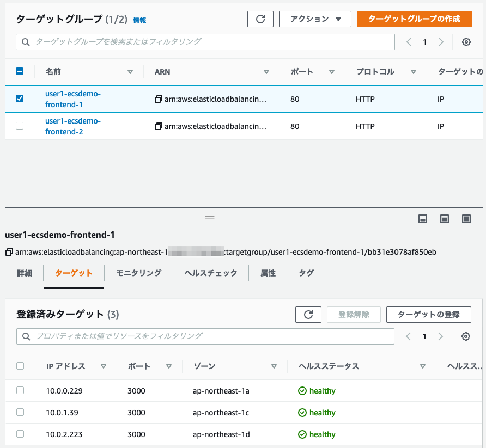The height and width of the screenshot is (448, 486).
Task: Select target 10.0.1.39 checkbox
Action: 20,412
